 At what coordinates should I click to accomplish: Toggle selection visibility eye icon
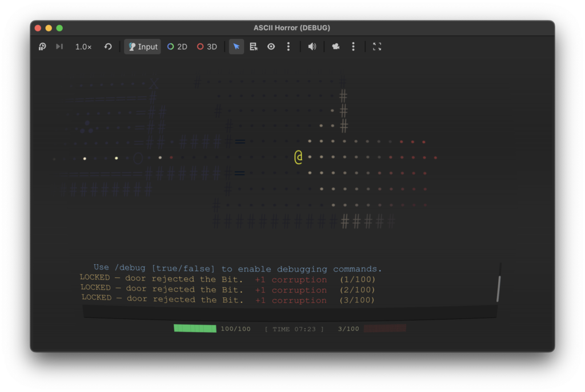point(271,47)
